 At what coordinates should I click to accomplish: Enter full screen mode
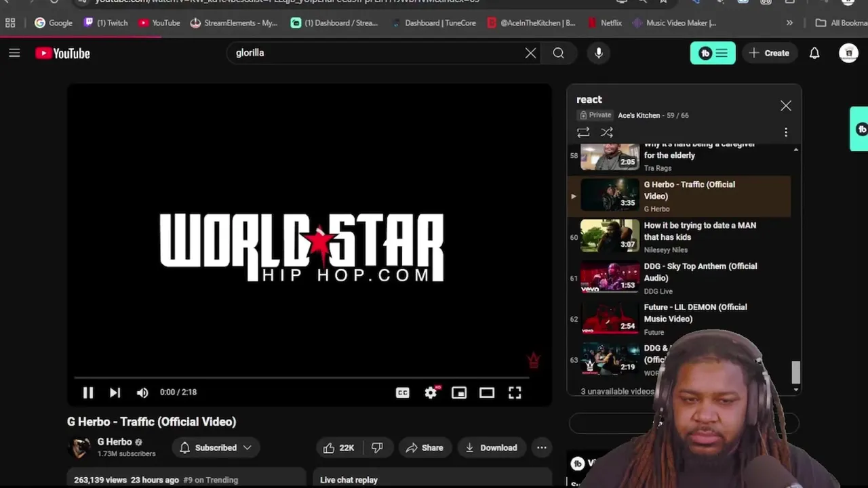515,392
